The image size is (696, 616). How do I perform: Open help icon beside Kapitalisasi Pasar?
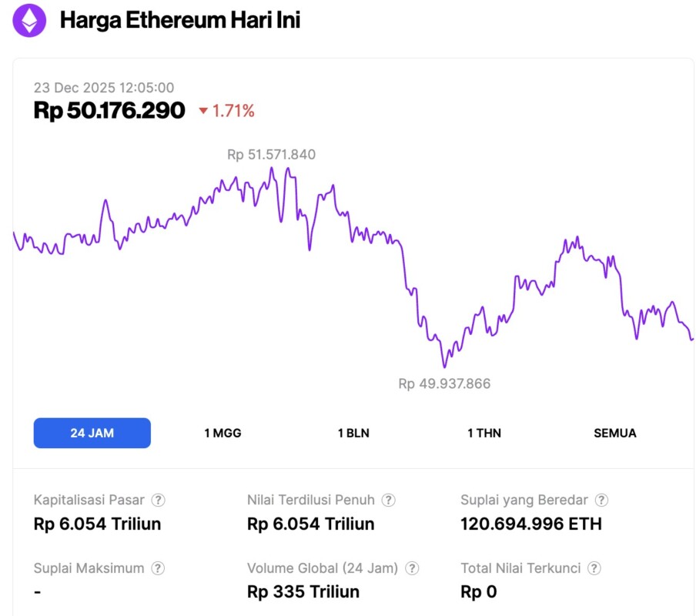(x=158, y=500)
